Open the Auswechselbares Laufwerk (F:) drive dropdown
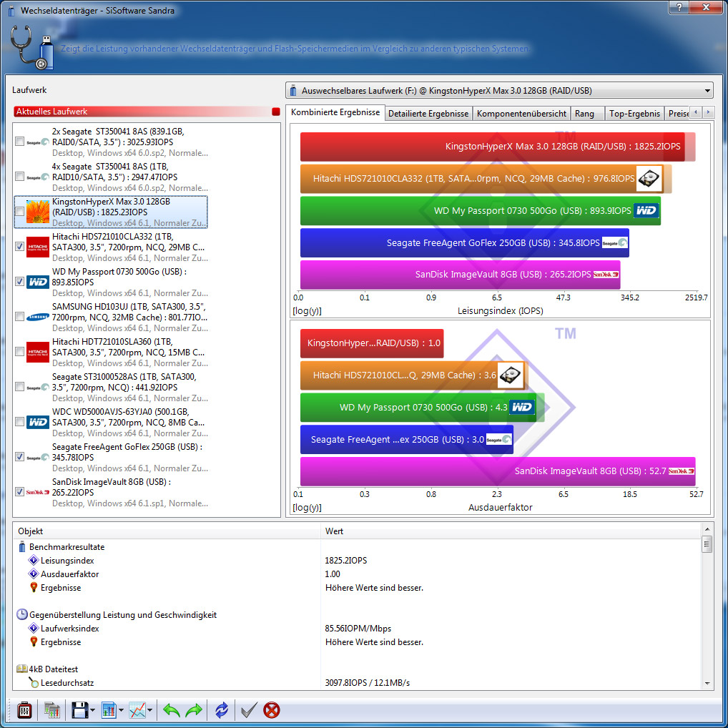This screenshot has width=728, height=728. [499, 91]
